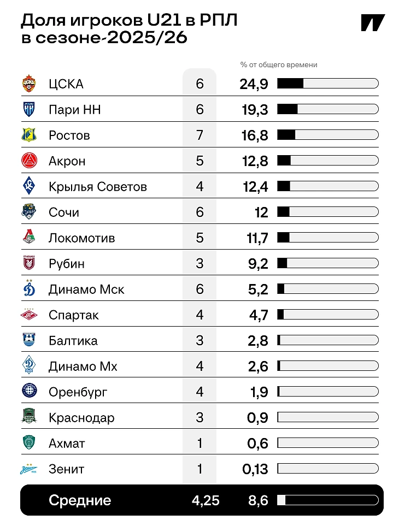Select the Сочи team name
Screen dimensions: 399x532
coord(64,212)
